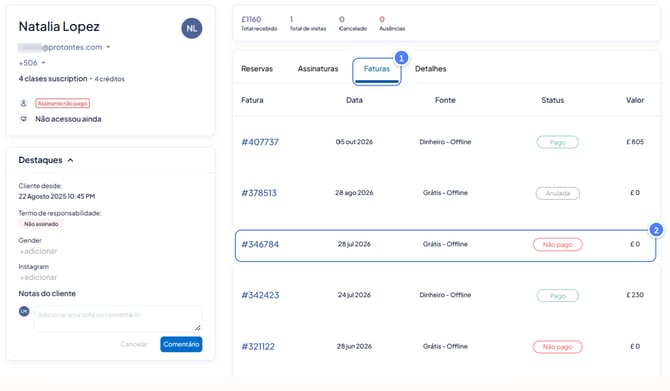The height and width of the screenshot is (391, 670).
Task: Click the subscriber person icon
Action: click(x=24, y=103)
